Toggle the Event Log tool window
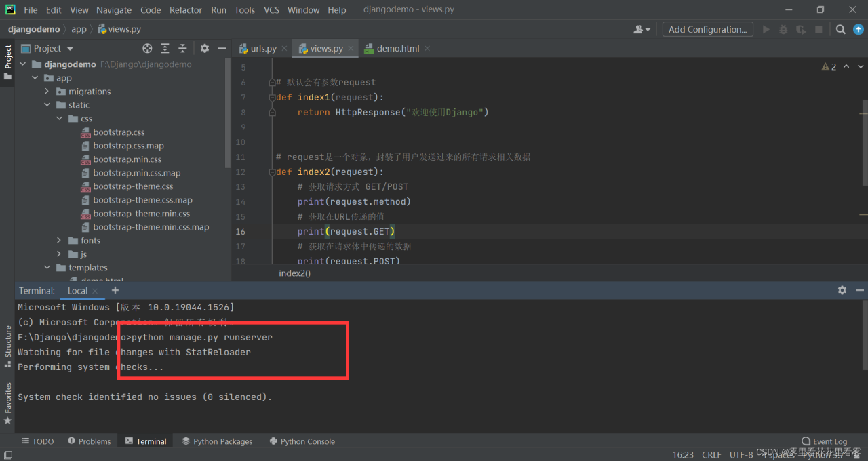 [824, 441]
